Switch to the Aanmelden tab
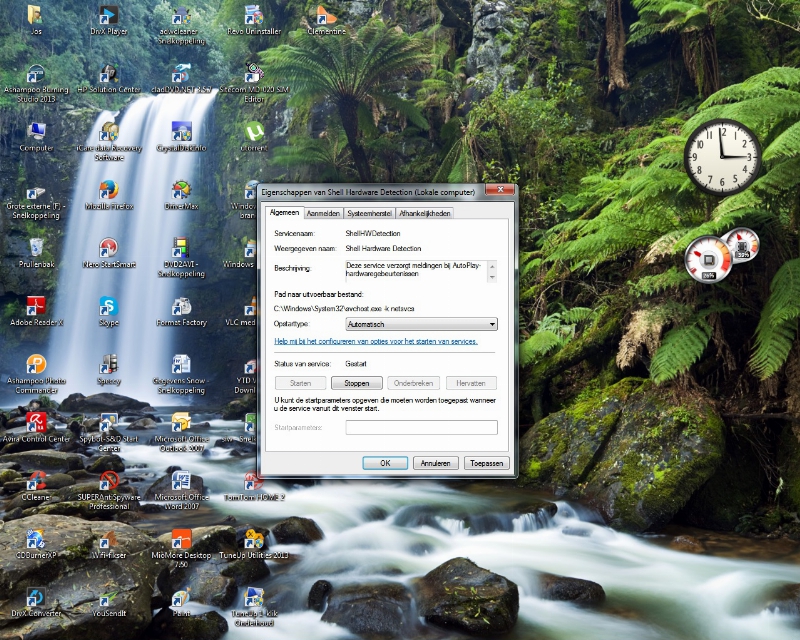800x640 pixels. [x=323, y=213]
